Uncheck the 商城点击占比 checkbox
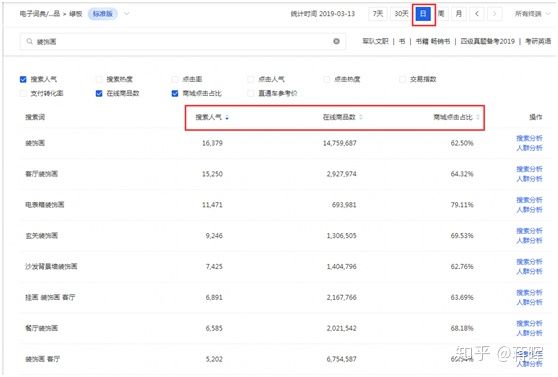Viewport: 558px width, 377px height. click(x=175, y=93)
